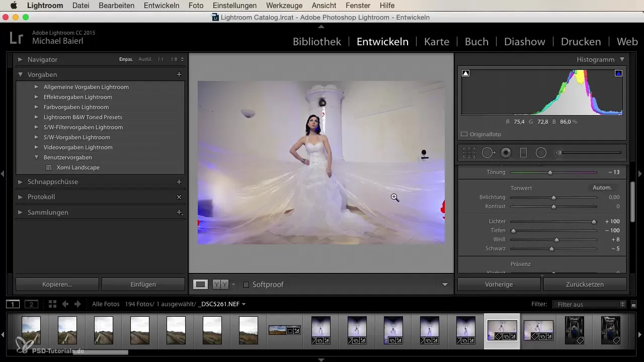Set navigator zoom to Einpas.
This screenshot has width=644, height=362.
[x=126, y=59]
